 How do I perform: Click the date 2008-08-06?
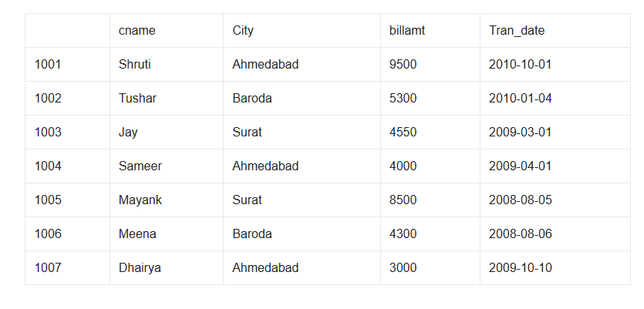point(521,234)
